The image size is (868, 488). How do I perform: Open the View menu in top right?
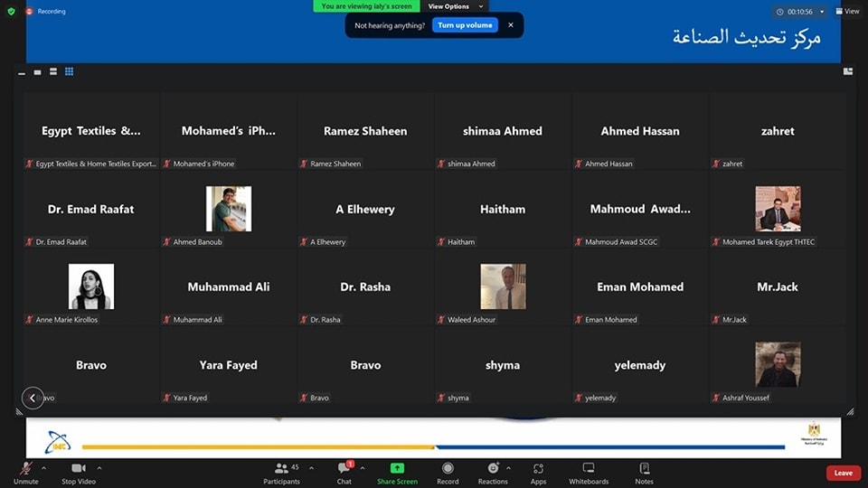pos(847,12)
